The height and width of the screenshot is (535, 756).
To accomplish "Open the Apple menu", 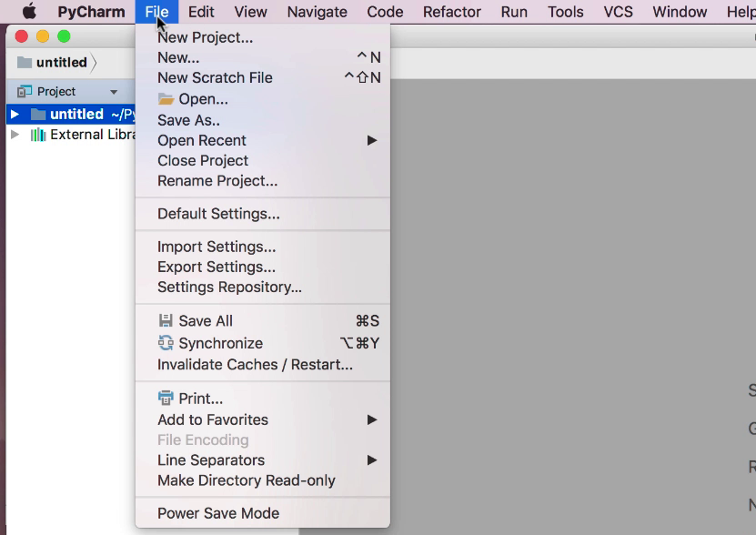I will (x=29, y=11).
